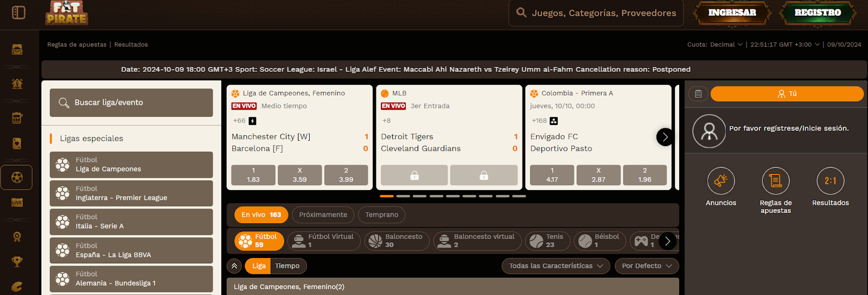The width and height of the screenshot is (868, 295).
Task: Open the award ribbon sidebar icon
Action: (17, 236)
